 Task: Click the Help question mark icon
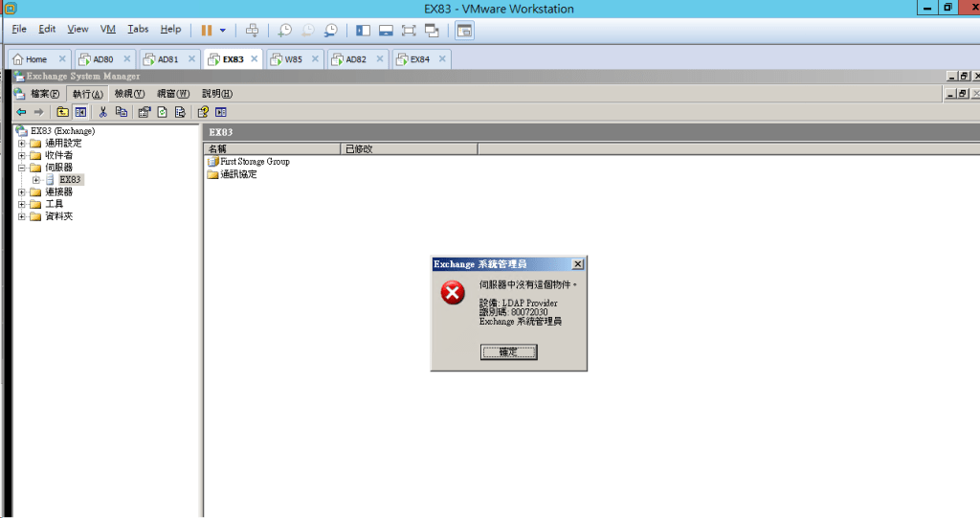click(x=203, y=112)
